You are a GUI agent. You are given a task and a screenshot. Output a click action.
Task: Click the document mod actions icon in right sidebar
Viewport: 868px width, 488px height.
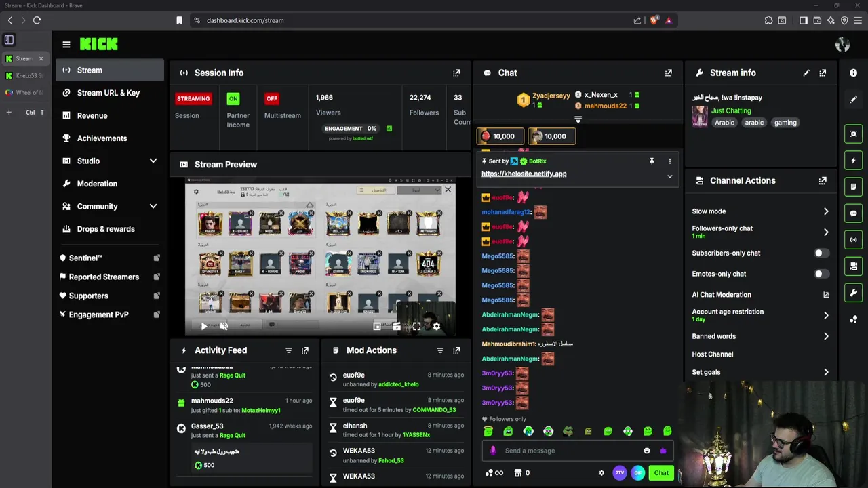click(854, 186)
